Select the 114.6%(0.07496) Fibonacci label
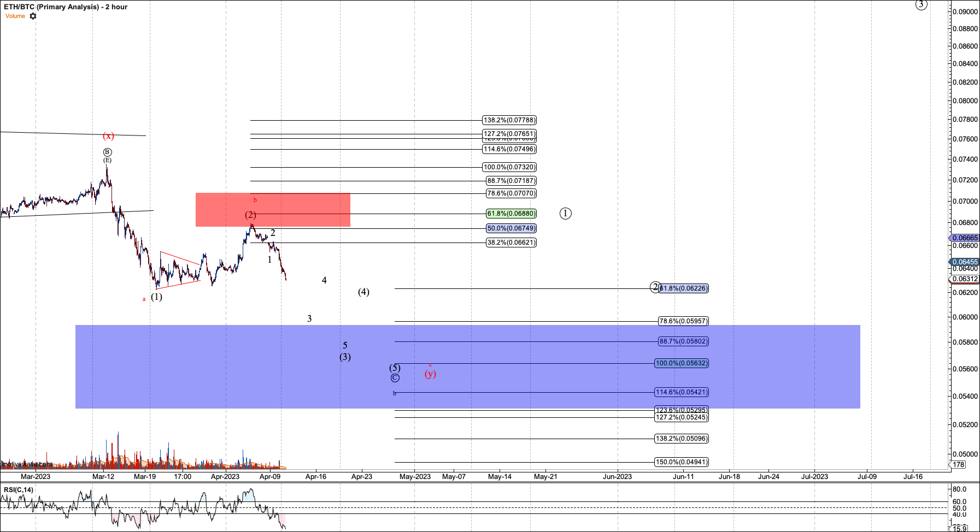Image resolution: width=980 pixels, height=532 pixels. coord(509,149)
